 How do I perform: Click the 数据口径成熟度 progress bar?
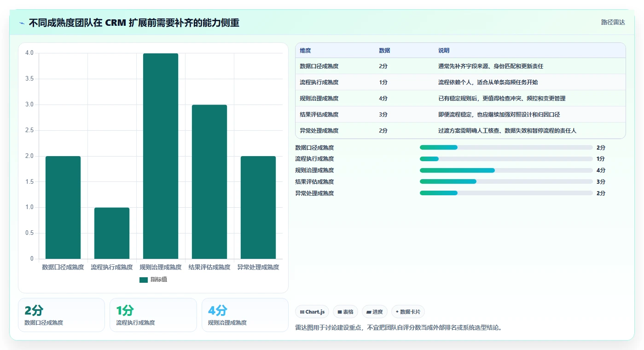coord(506,147)
